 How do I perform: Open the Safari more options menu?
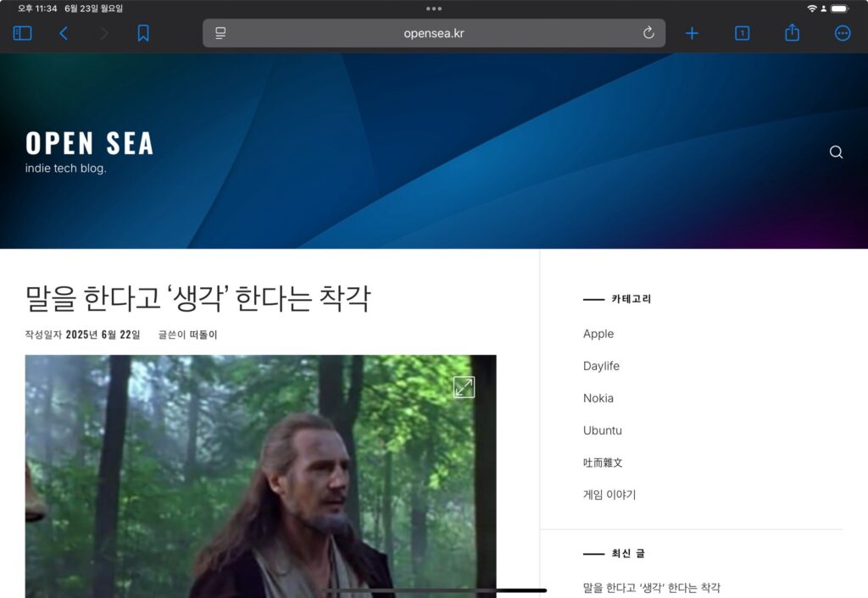pyautogui.click(x=843, y=33)
